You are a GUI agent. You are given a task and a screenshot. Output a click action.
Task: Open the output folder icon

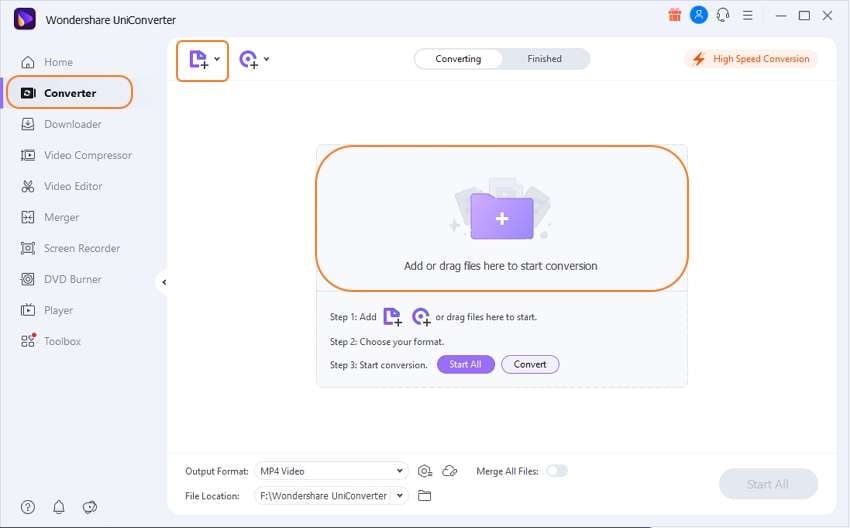[x=424, y=495]
